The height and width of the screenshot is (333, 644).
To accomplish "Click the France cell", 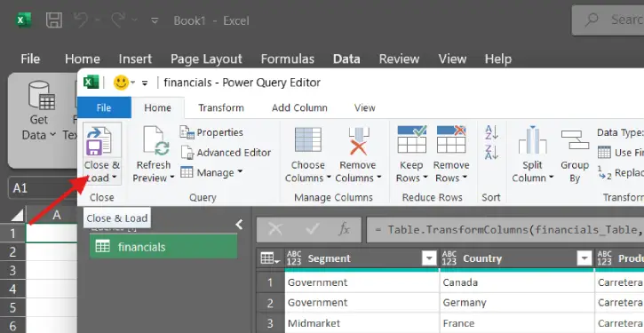I will [517, 323].
